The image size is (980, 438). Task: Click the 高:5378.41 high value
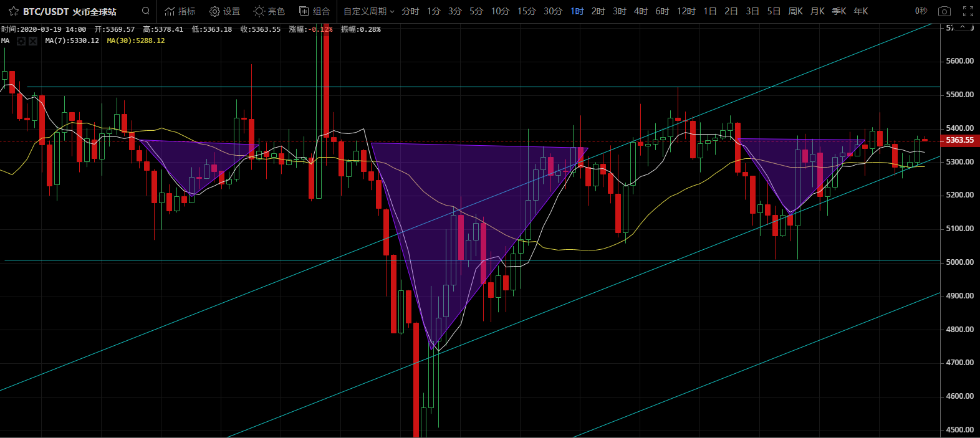tap(163, 29)
